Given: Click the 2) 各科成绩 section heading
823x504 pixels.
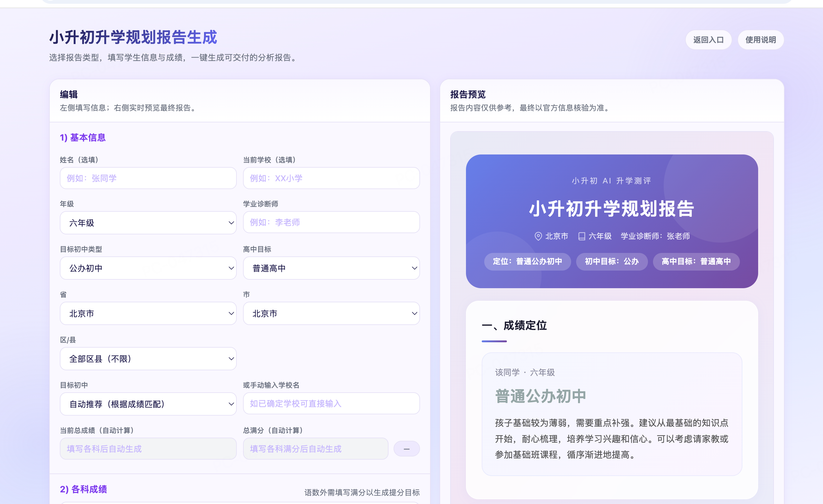Looking at the screenshot, I should (83, 489).
